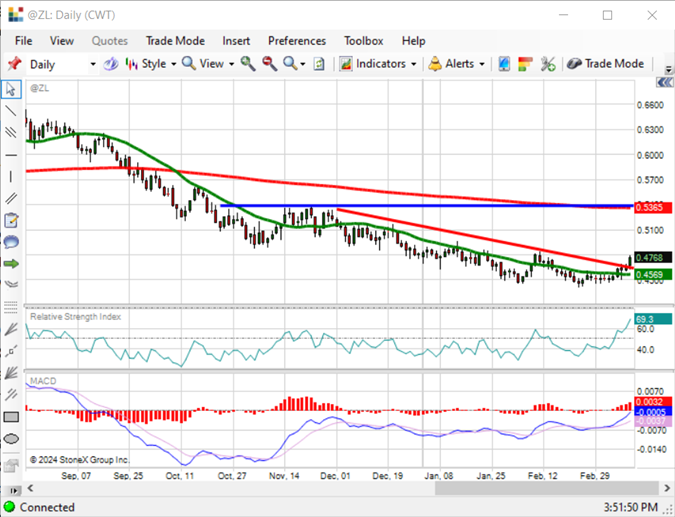Open the View menu

point(62,41)
